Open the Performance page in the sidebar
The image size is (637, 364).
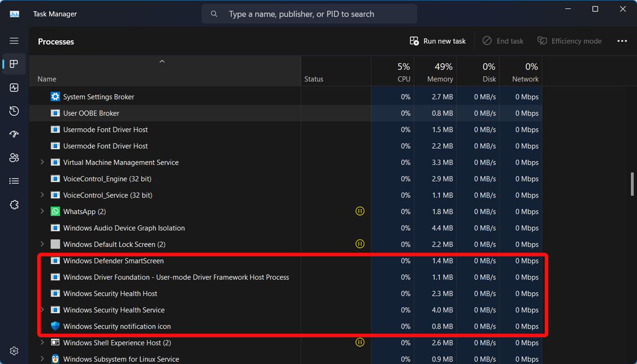pos(14,88)
